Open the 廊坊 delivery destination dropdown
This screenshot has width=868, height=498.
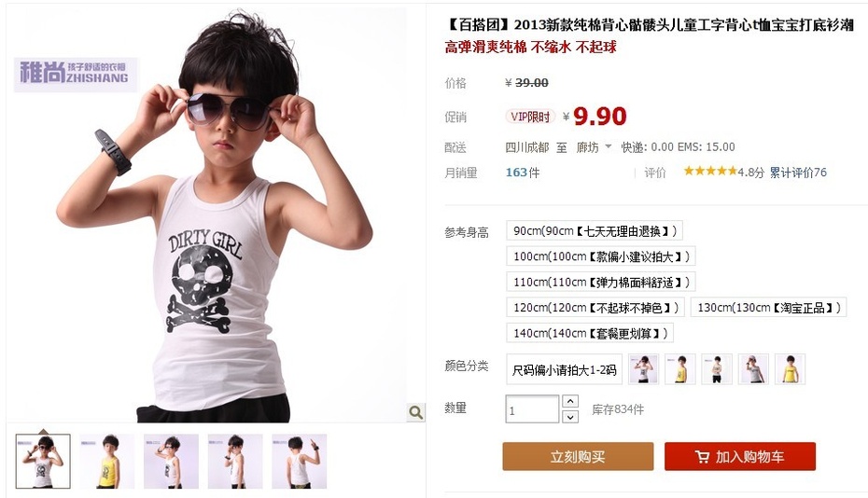[594, 147]
